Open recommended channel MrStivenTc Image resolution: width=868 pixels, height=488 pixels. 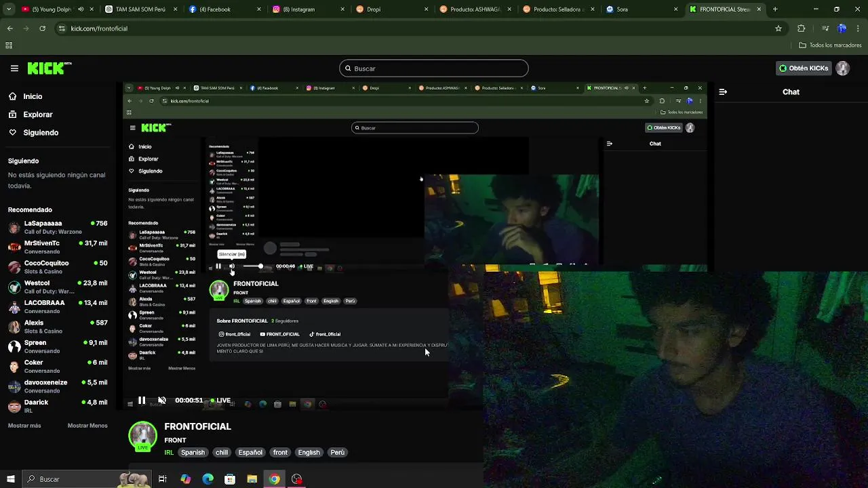(58, 247)
